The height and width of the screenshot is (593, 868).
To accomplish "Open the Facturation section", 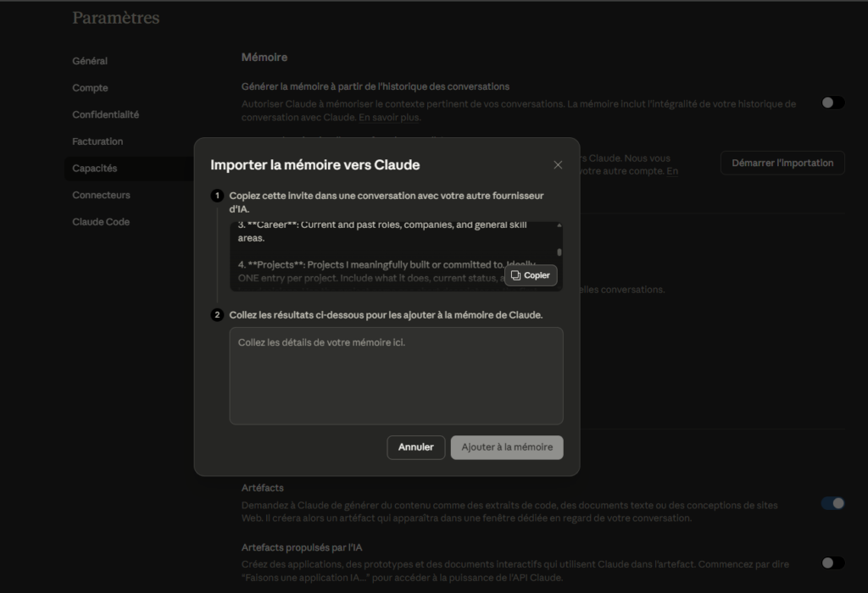I will click(x=97, y=141).
